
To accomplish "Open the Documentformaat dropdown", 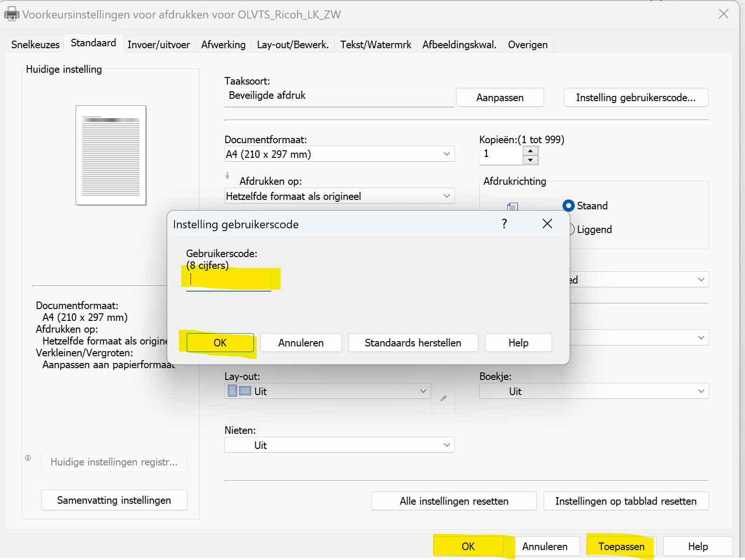I will pos(339,154).
